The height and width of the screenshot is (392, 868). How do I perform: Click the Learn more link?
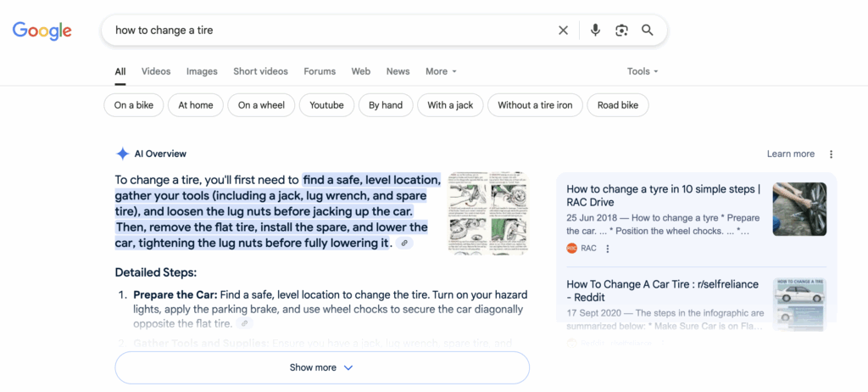(791, 154)
